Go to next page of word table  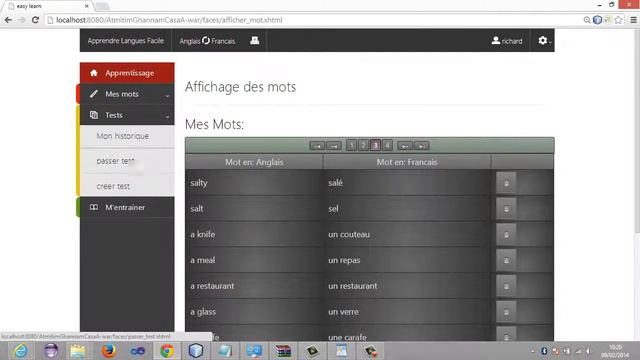click(405, 146)
